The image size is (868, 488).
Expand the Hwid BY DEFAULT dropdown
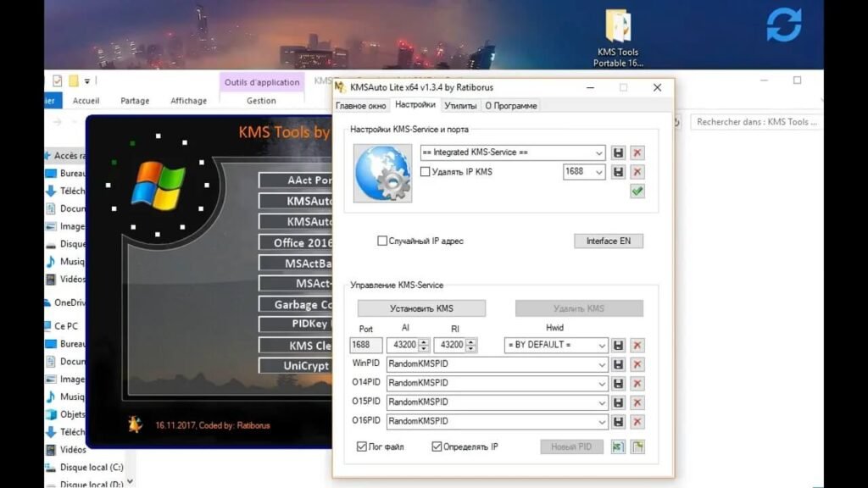coord(601,346)
